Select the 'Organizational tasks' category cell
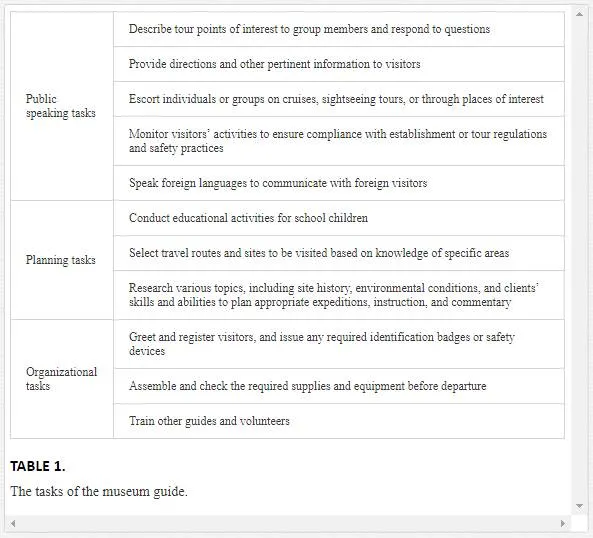Screen dimensions: 593x538 click(62, 379)
